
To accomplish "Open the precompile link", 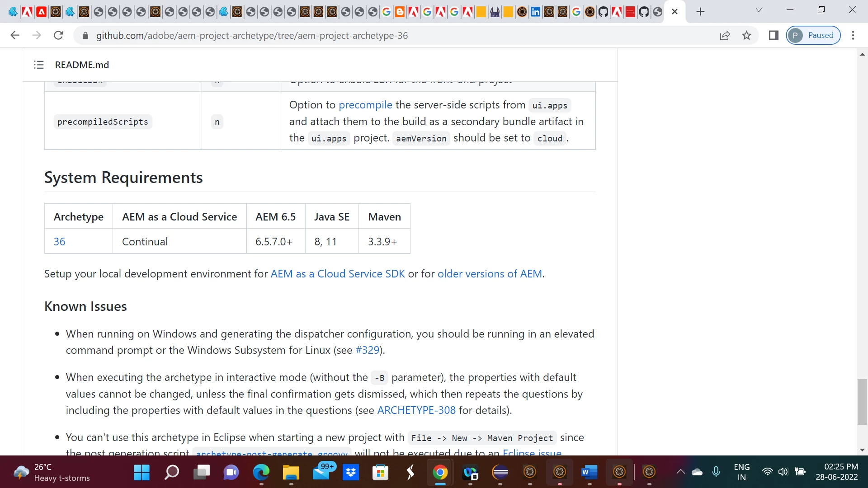I will coord(365,105).
